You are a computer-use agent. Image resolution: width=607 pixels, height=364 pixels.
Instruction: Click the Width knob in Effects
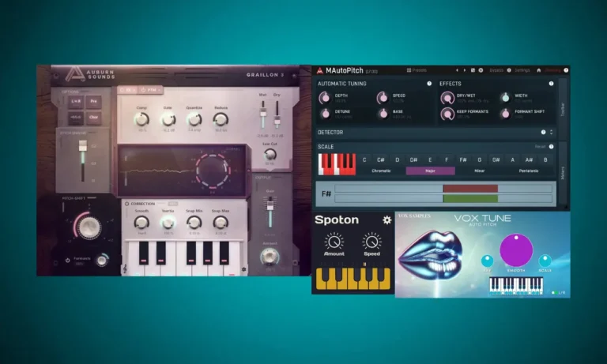pos(505,98)
